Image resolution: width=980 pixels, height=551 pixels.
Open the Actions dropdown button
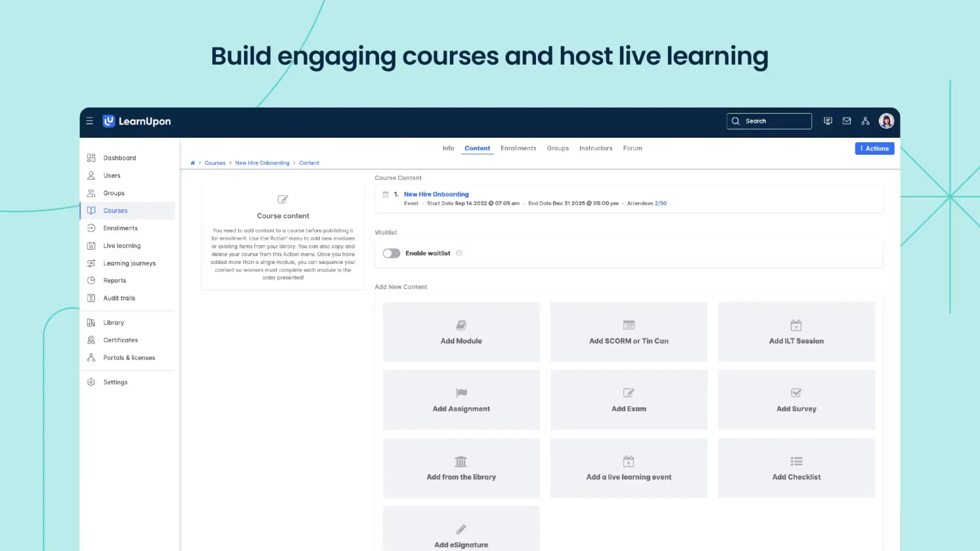point(874,148)
